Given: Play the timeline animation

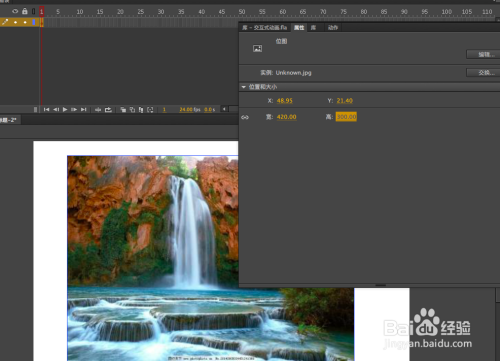Looking at the screenshot, I should pyautogui.click(x=65, y=109).
